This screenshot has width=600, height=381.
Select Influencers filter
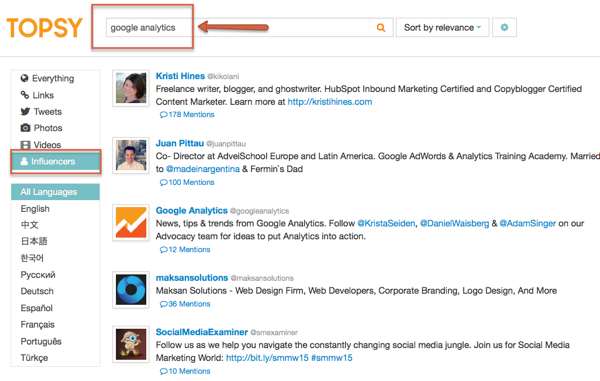pos(55,161)
